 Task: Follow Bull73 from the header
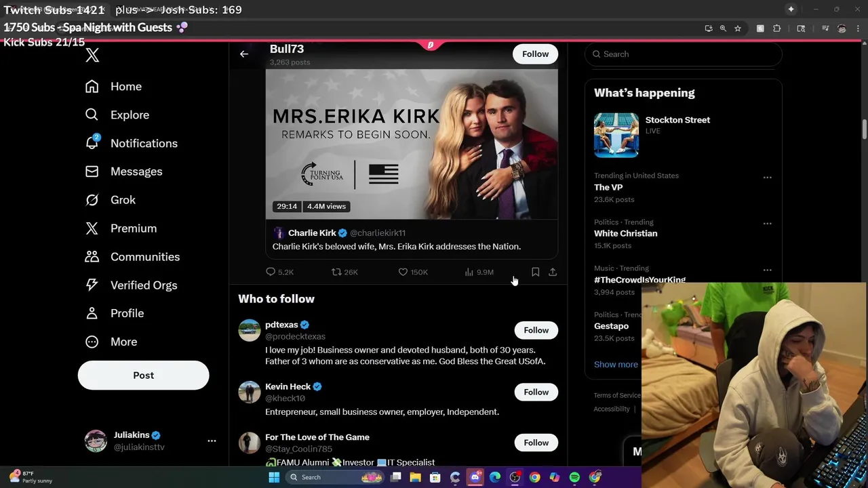[535, 54]
